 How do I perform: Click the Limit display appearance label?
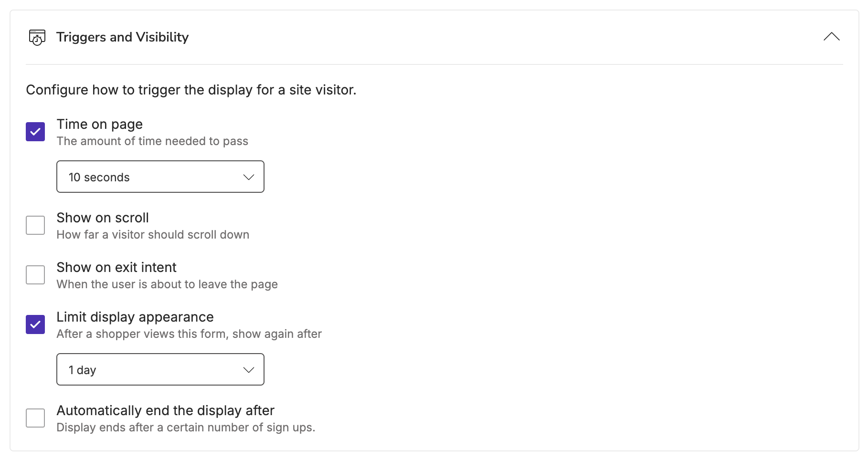coord(135,317)
